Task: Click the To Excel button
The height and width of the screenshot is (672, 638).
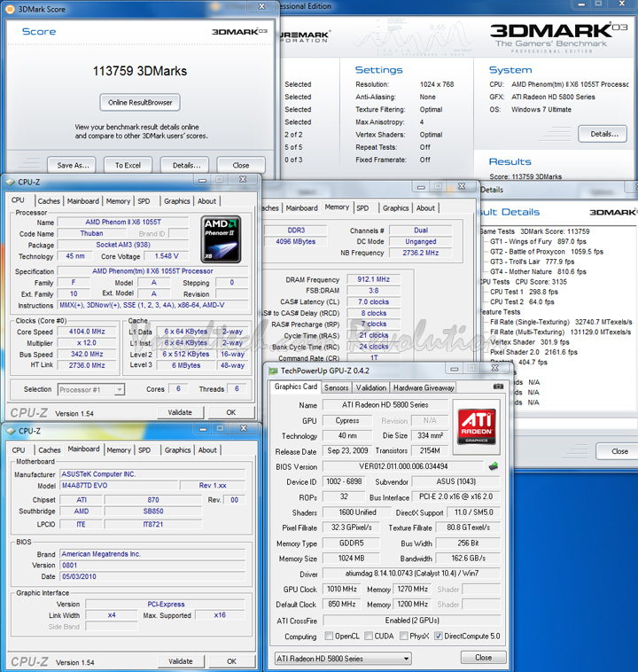Action: [128, 165]
